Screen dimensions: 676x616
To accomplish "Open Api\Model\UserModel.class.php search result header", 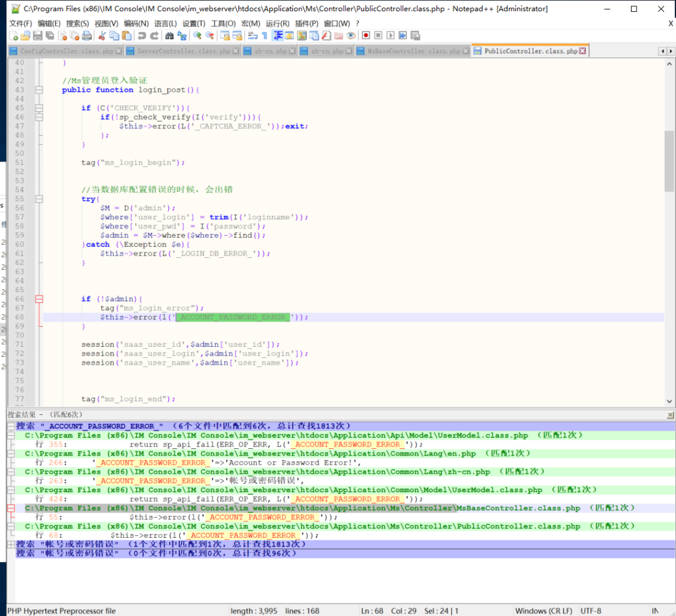I will tap(345, 435).
